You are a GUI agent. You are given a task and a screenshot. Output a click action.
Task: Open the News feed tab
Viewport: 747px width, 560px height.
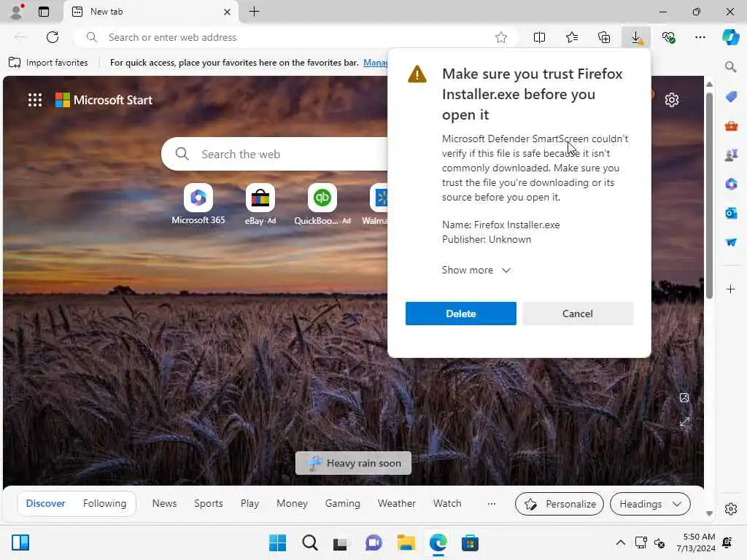(x=164, y=503)
